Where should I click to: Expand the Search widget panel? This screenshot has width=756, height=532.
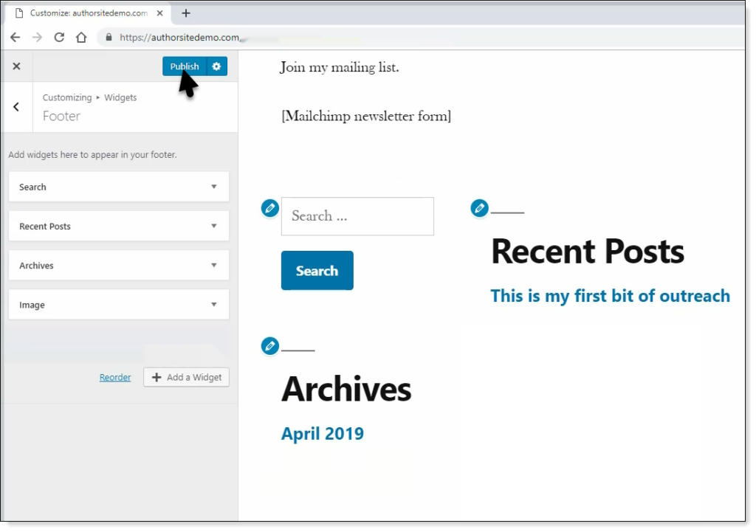[118, 187]
